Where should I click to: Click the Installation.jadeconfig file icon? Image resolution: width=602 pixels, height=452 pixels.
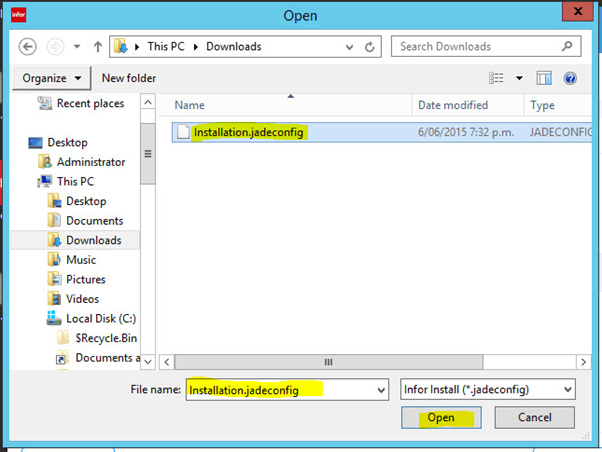(181, 132)
